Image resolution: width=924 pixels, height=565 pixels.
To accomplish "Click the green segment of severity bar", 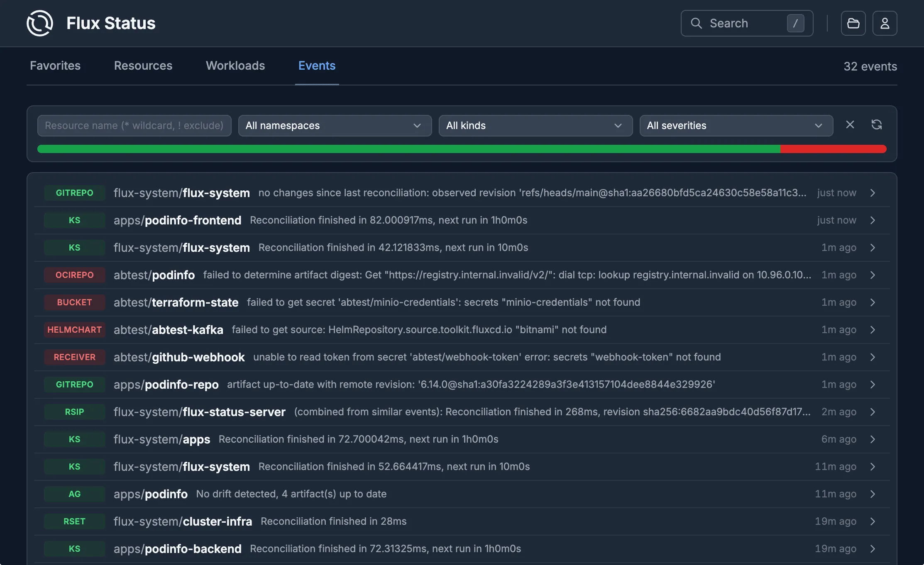I will click(x=409, y=149).
